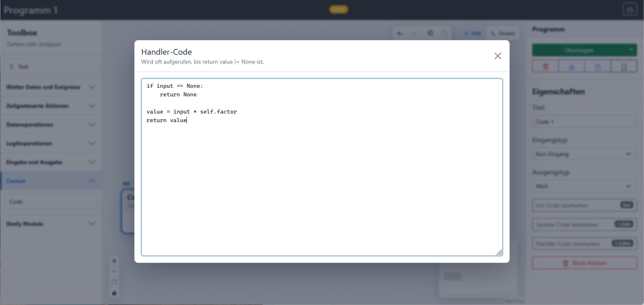Viewport: 644px width, 305px height.
Task: Click the fit view icon
Action: (x=114, y=282)
